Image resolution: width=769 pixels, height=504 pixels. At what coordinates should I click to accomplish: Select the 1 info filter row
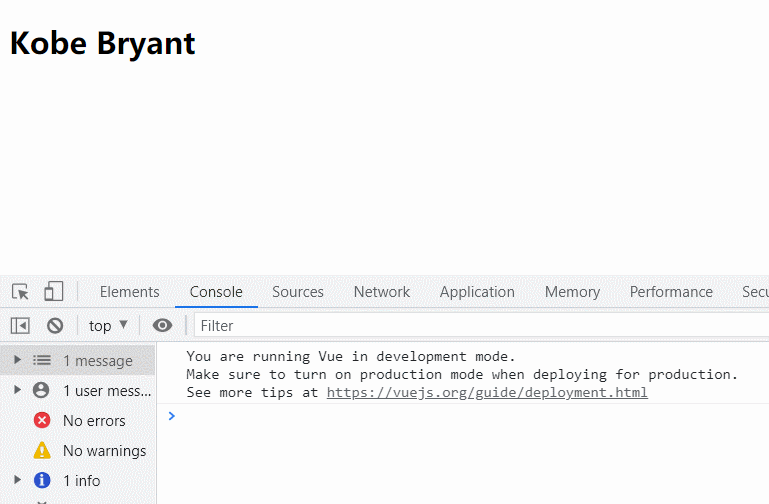pos(77,480)
